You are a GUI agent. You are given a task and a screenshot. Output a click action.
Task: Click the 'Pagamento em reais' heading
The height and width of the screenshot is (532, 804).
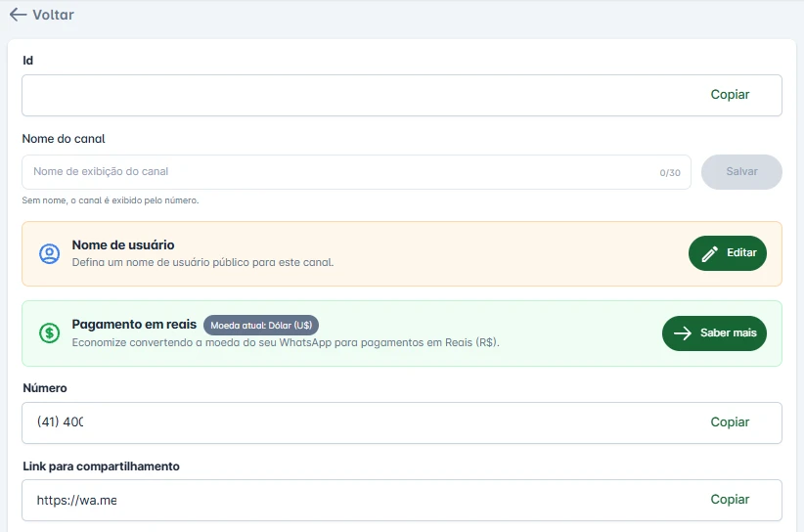(134, 325)
